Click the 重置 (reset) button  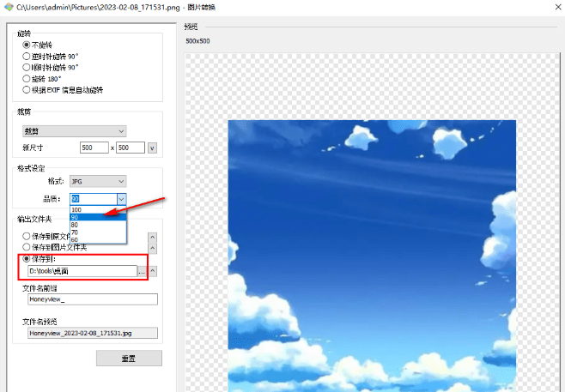pos(129,358)
